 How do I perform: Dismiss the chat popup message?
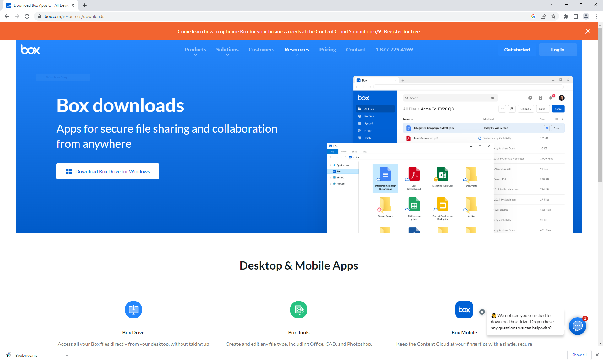pyautogui.click(x=482, y=312)
